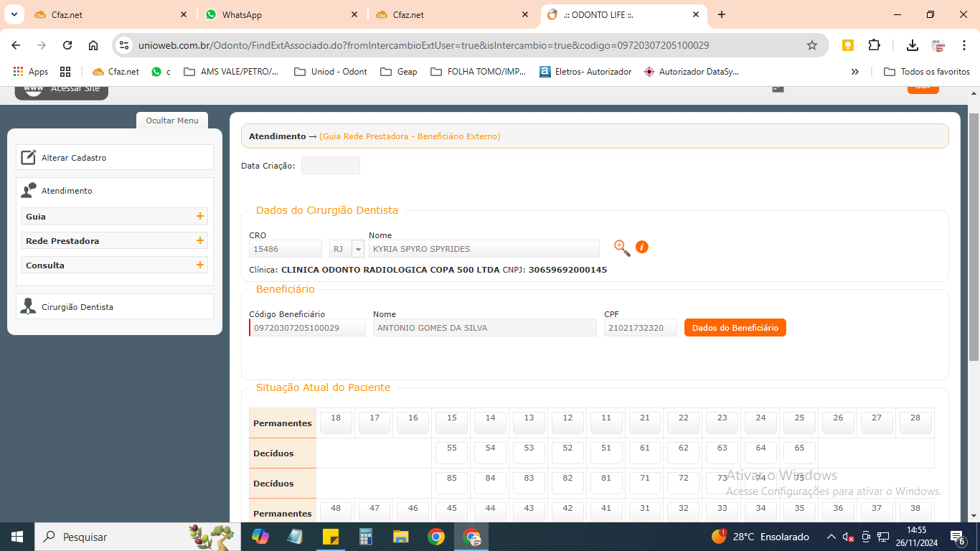Show hidden bookmarks with the overflow chevron
Image resolution: width=980 pixels, height=551 pixels.
[x=854, y=72]
